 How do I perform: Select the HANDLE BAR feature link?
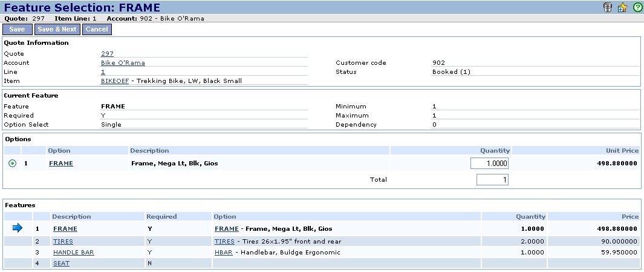(x=73, y=252)
